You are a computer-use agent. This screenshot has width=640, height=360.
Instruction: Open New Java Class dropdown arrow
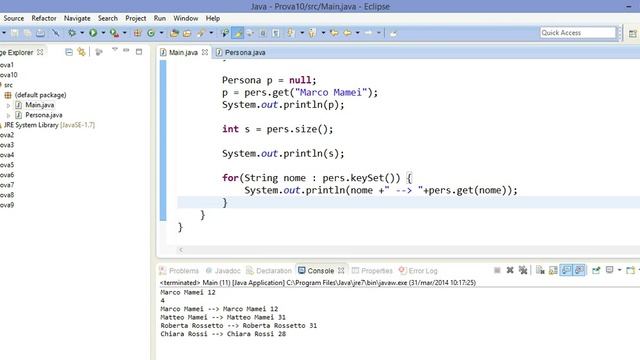tap(162, 33)
